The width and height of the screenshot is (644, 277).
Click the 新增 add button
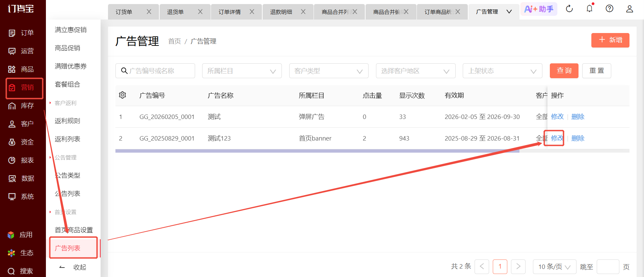coord(610,40)
